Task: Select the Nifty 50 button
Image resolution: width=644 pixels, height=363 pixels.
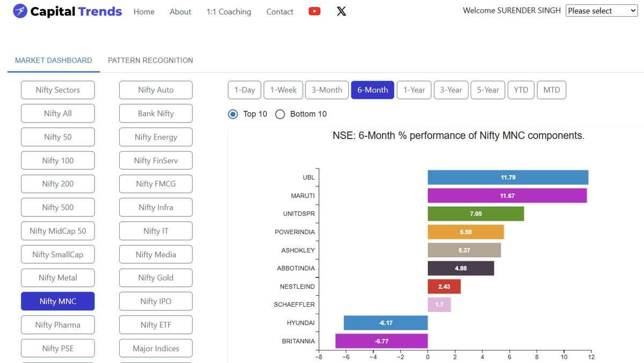Action: click(58, 137)
